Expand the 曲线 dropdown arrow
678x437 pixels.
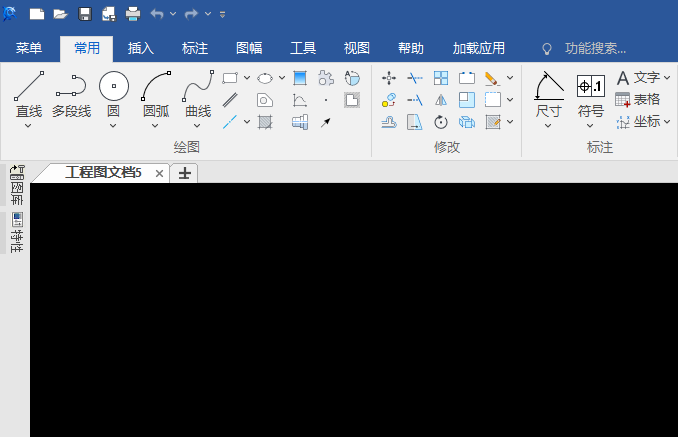[x=197, y=126]
